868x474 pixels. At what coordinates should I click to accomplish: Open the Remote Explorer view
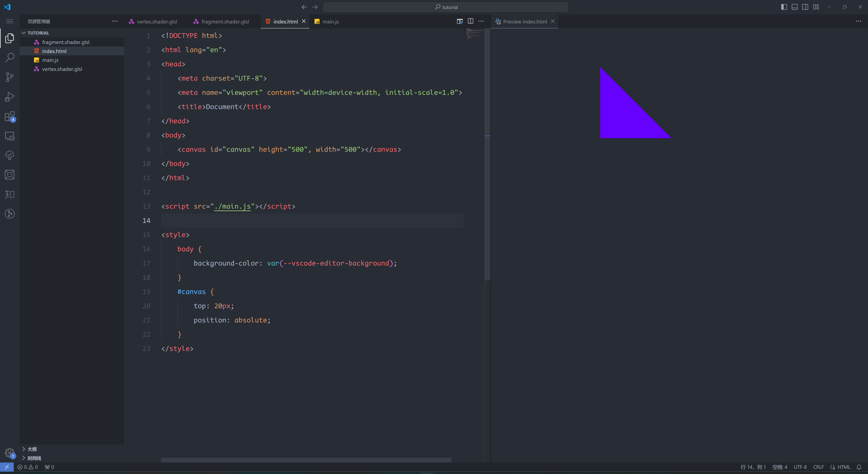point(9,136)
